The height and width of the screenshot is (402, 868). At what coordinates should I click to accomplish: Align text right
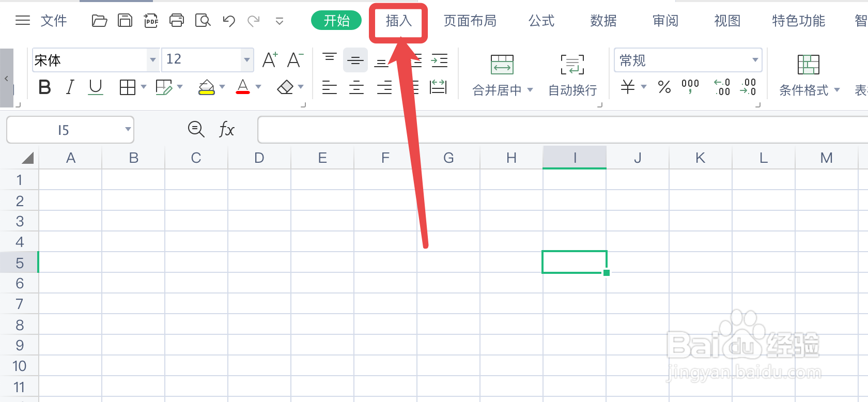384,87
